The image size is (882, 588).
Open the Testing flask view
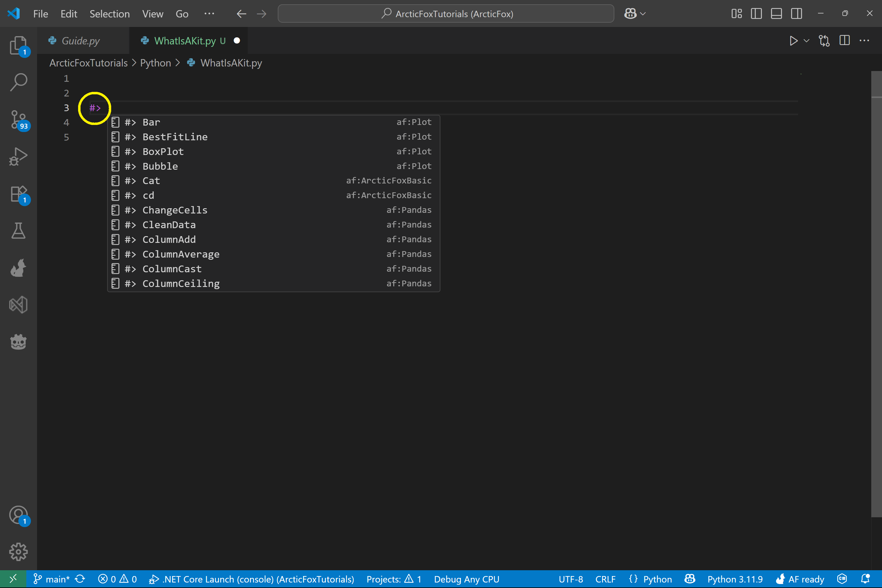pyautogui.click(x=18, y=230)
